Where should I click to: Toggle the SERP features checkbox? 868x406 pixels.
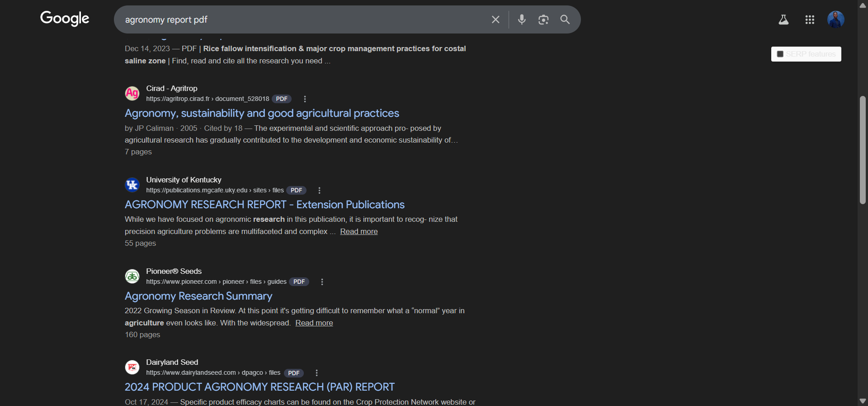780,54
